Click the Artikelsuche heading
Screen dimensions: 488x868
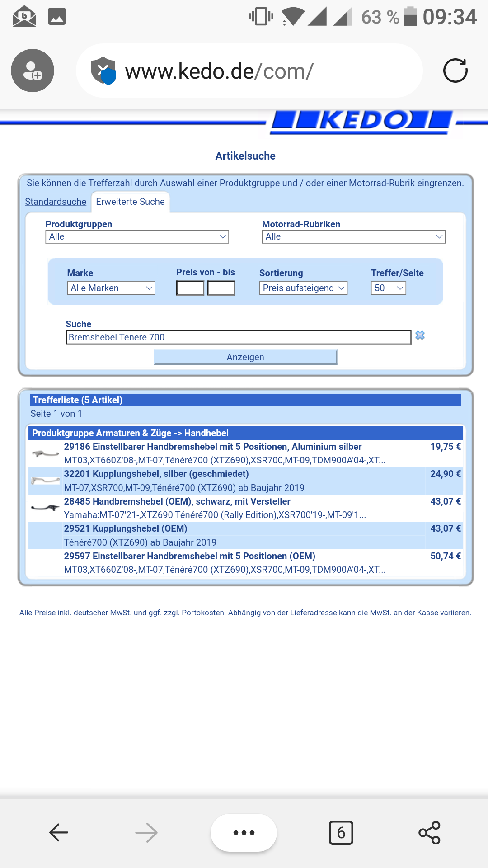[245, 156]
